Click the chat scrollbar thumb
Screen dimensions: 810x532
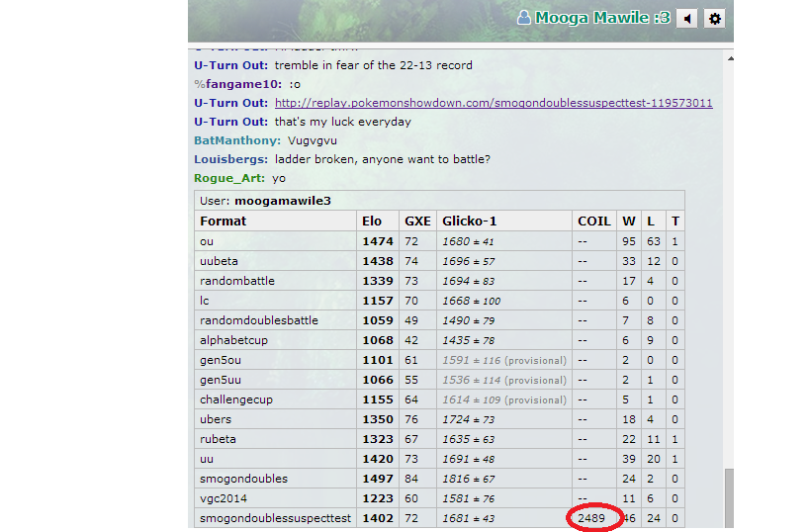tap(730, 499)
